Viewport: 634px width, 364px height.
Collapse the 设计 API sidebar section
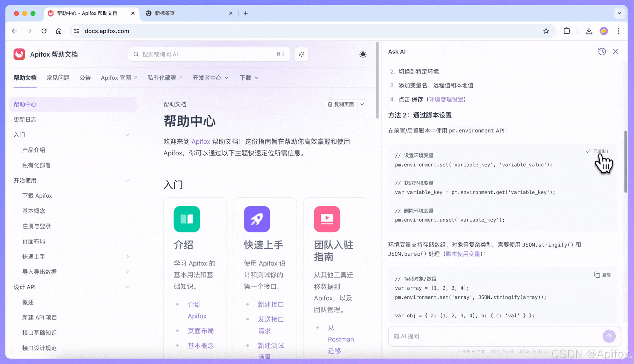coord(127,287)
